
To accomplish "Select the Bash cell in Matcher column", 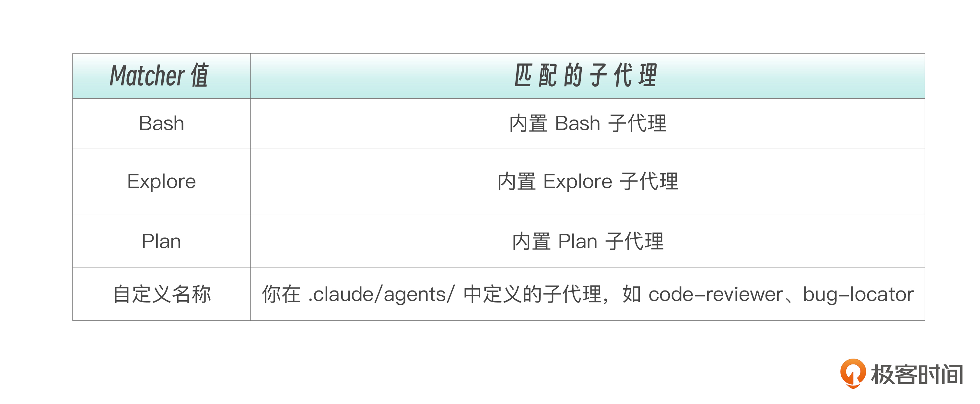I will [x=161, y=123].
